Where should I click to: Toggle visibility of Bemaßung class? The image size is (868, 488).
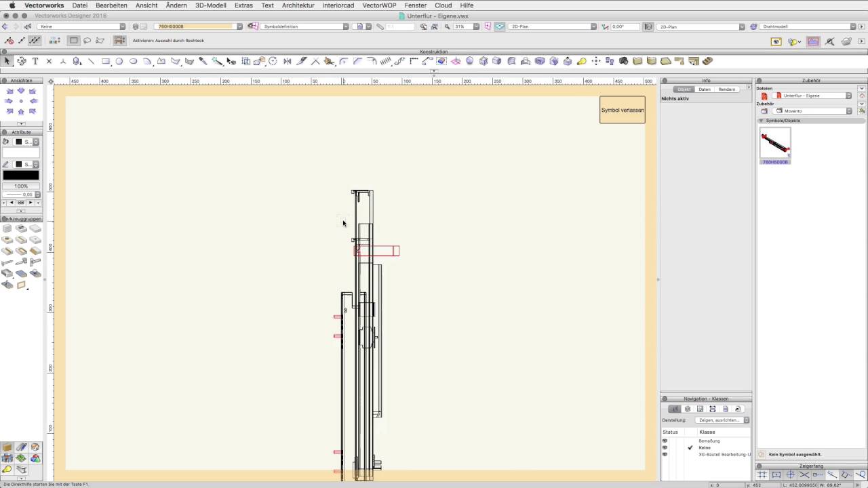point(665,441)
